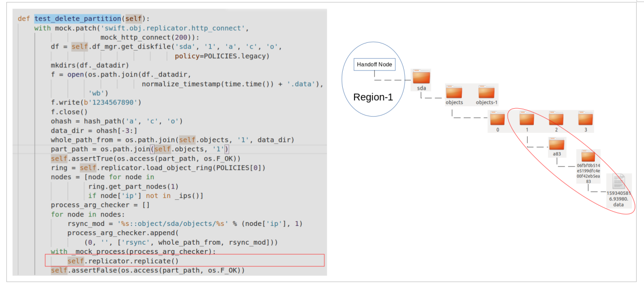Screen dimensions: 644x285
Task: Open the a83 folder icon
Action: coord(556,144)
